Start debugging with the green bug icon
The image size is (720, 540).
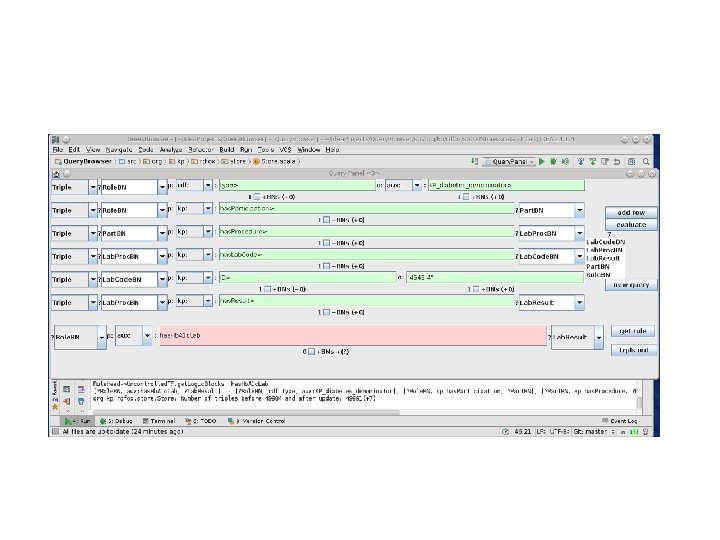553,162
